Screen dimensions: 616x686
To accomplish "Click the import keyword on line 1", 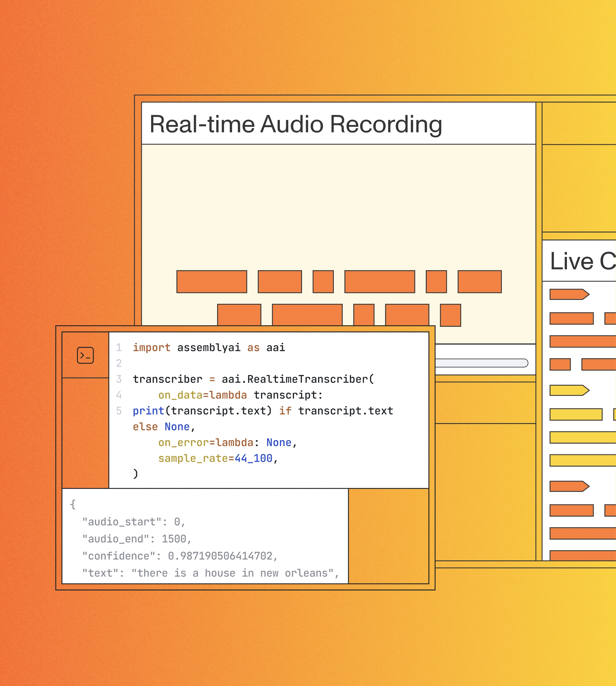I will [x=151, y=347].
